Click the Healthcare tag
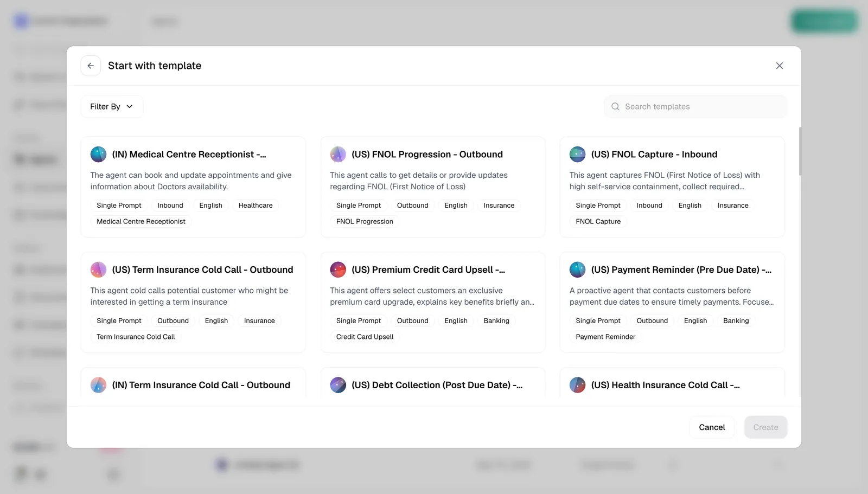868x494 pixels. click(x=256, y=206)
